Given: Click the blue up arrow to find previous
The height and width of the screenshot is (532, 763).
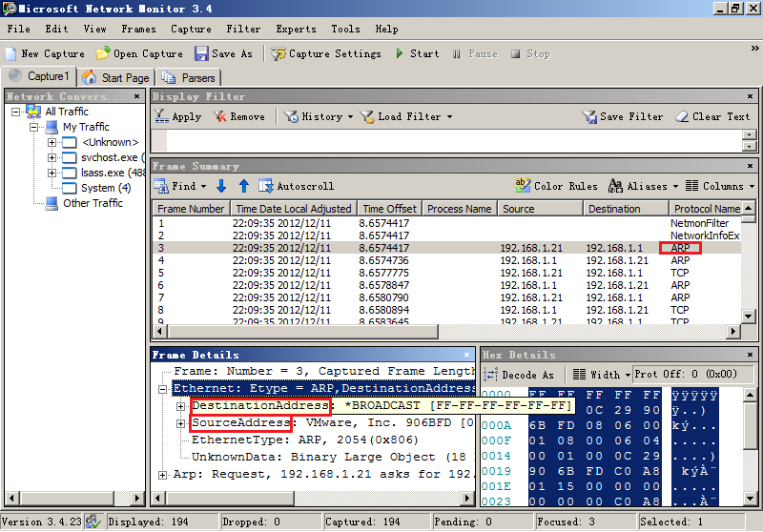Looking at the screenshot, I should coord(244,186).
